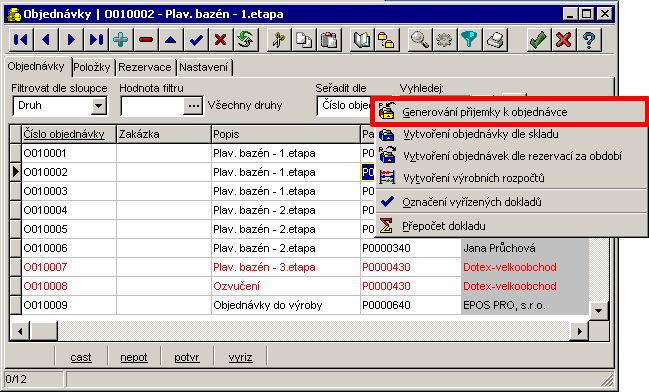Open help with question mark icon

pos(589,40)
